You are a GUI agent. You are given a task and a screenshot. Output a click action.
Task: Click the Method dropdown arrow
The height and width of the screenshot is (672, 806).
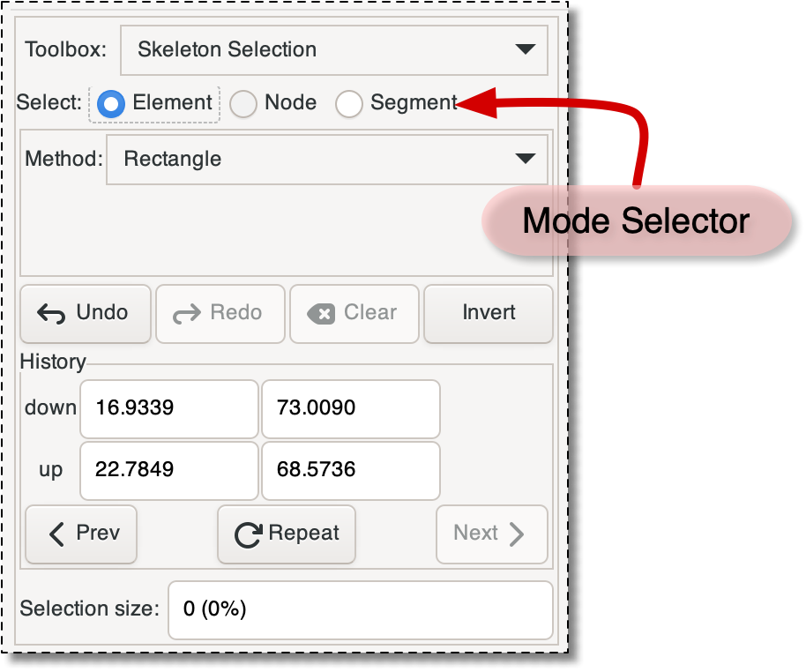click(x=526, y=160)
